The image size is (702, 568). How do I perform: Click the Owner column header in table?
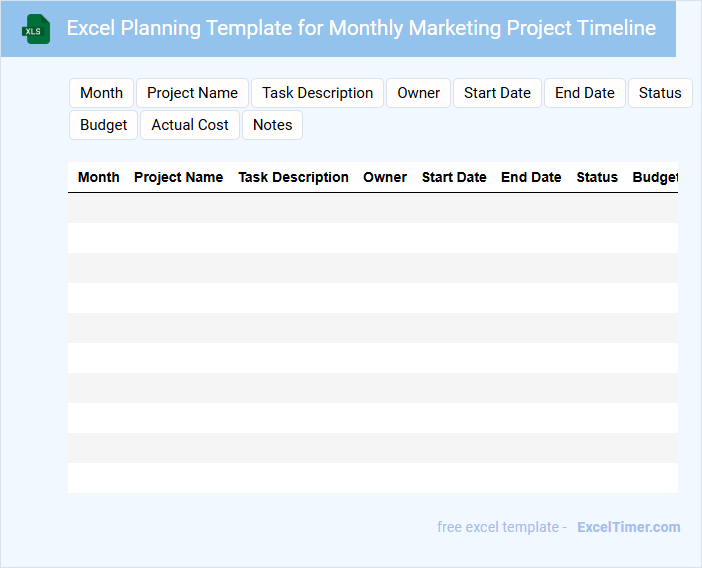pos(385,177)
